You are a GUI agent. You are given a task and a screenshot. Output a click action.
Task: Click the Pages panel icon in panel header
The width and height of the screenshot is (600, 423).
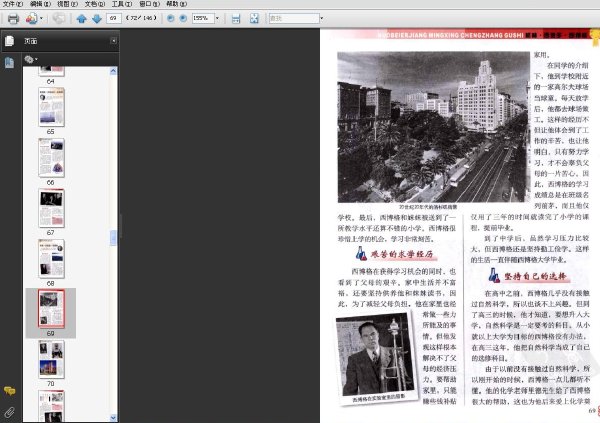pyautogui.click(x=10, y=41)
